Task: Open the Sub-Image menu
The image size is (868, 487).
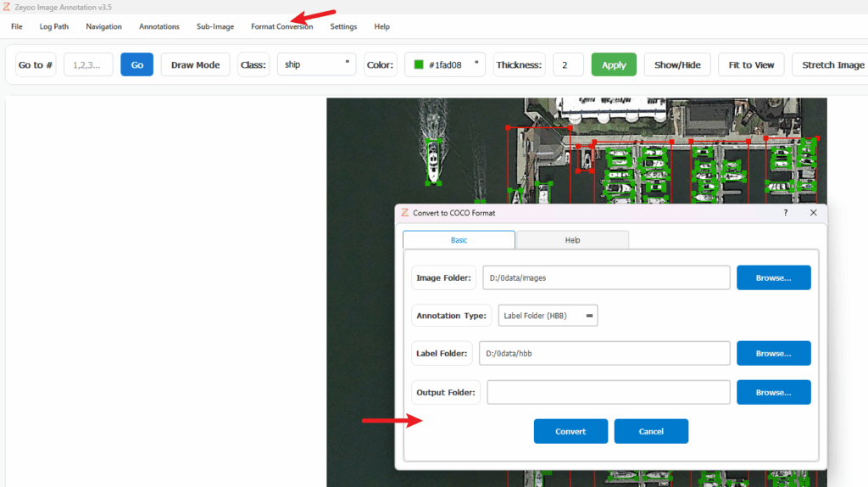Action: [214, 26]
